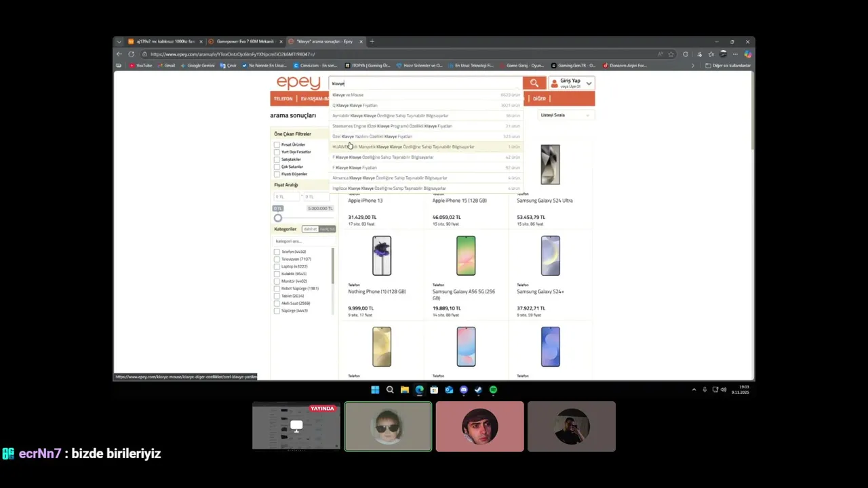The width and height of the screenshot is (868, 488).
Task: Click the favorites star in address bar
Action: 671,54
